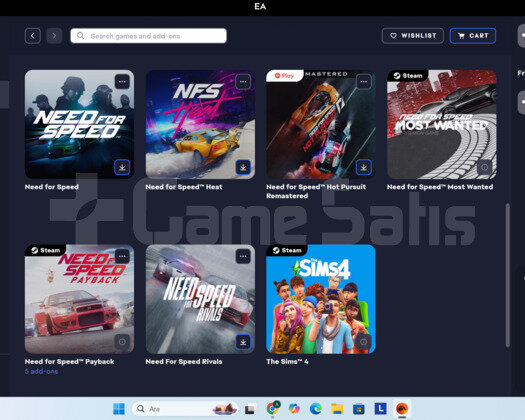
Task: Open the Wishlist
Action: point(412,36)
